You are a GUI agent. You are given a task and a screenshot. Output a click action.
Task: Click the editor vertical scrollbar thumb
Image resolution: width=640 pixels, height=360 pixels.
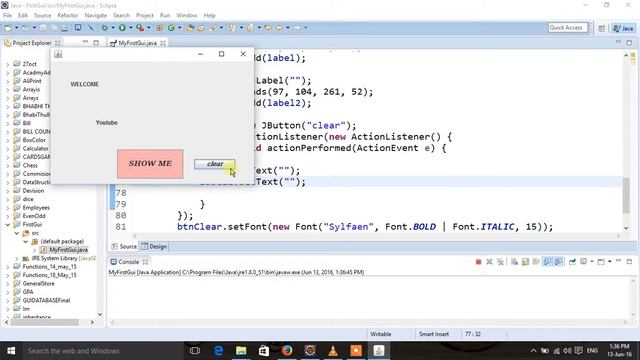(x=626, y=195)
